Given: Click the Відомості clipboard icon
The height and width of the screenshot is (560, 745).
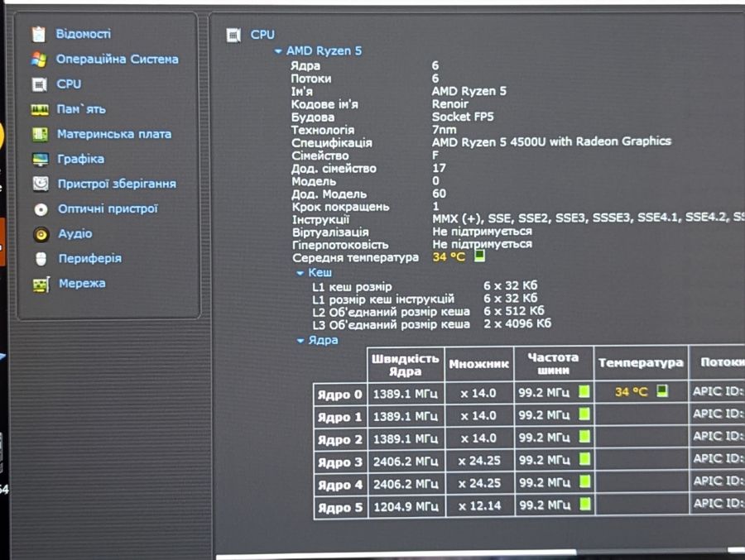Looking at the screenshot, I should (38, 34).
